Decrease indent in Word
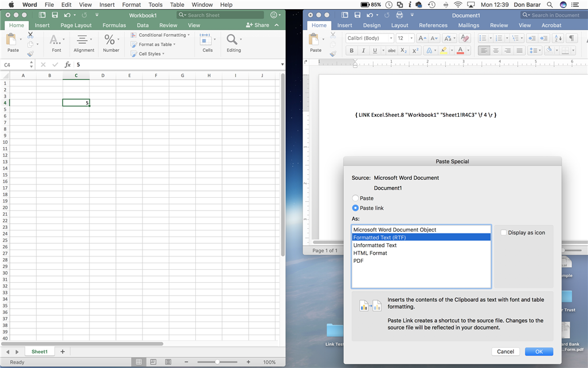The image size is (588, 368). click(x=532, y=39)
